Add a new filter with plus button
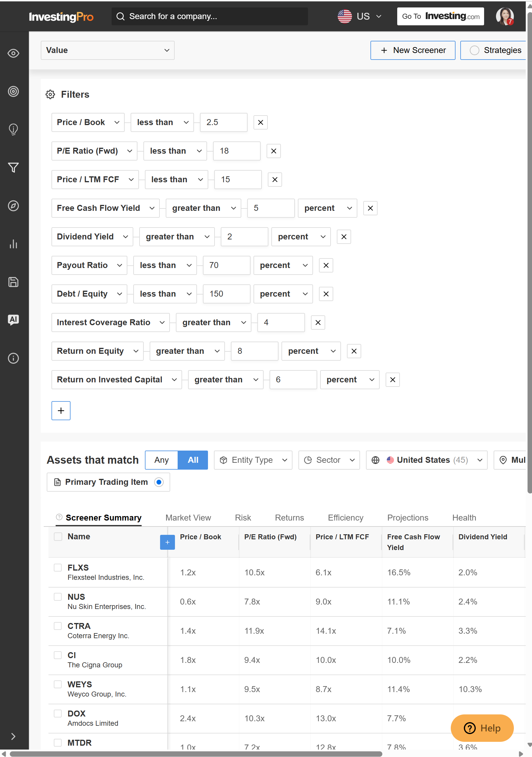532x757 pixels. pyautogui.click(x=61, y=410)
